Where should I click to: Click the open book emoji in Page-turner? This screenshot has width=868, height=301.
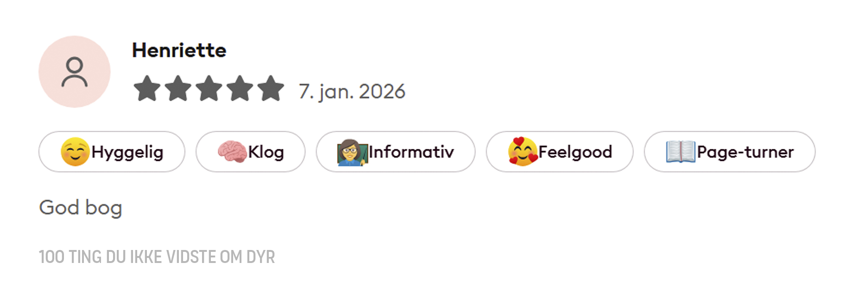[680, 152]
